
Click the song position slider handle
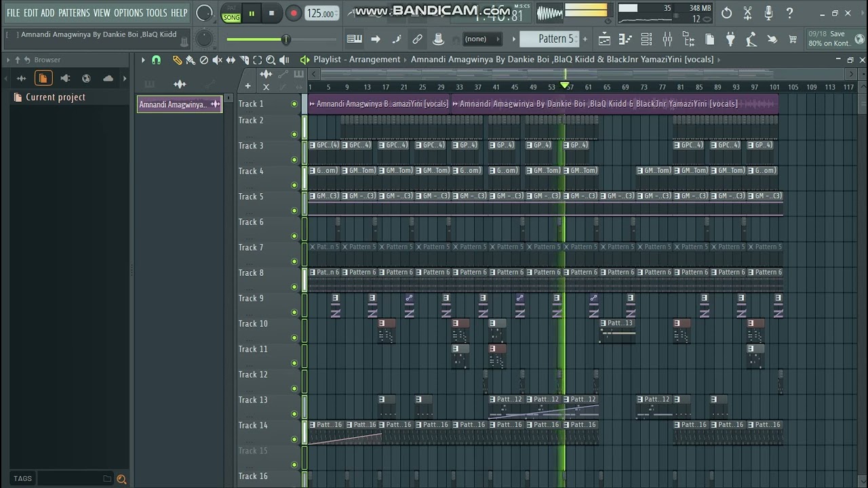click(x=286, y=39)
